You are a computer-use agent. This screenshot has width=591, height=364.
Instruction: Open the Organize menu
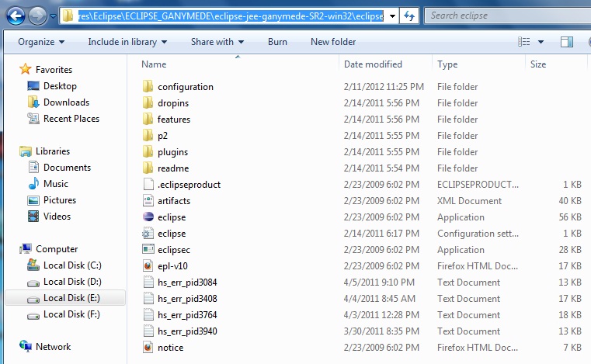(41, 42)
